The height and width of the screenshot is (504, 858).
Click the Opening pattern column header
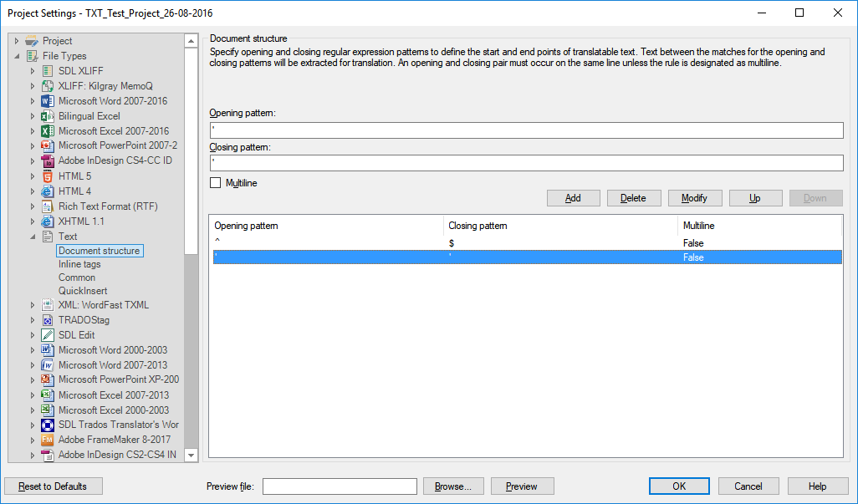(326, 226)
